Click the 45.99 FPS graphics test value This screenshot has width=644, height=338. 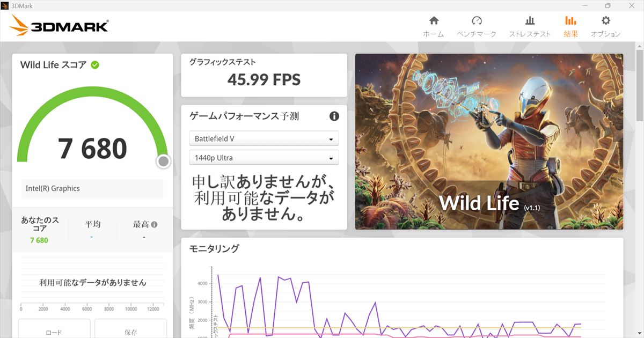[264, 80]
